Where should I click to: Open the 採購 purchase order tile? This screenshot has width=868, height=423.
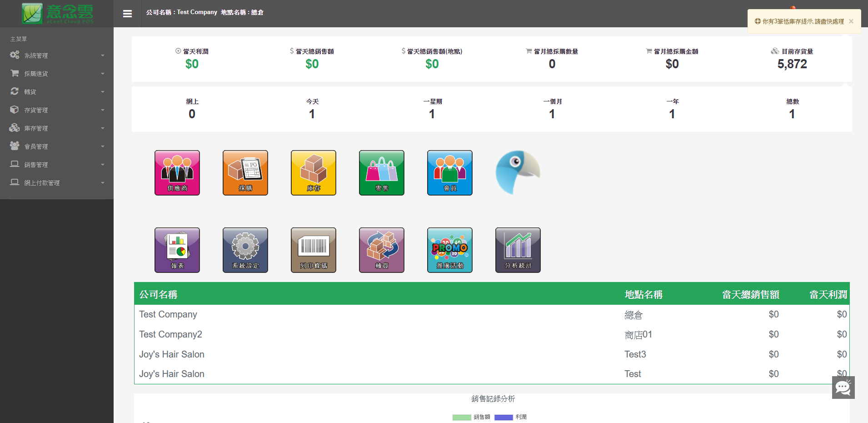245,173
